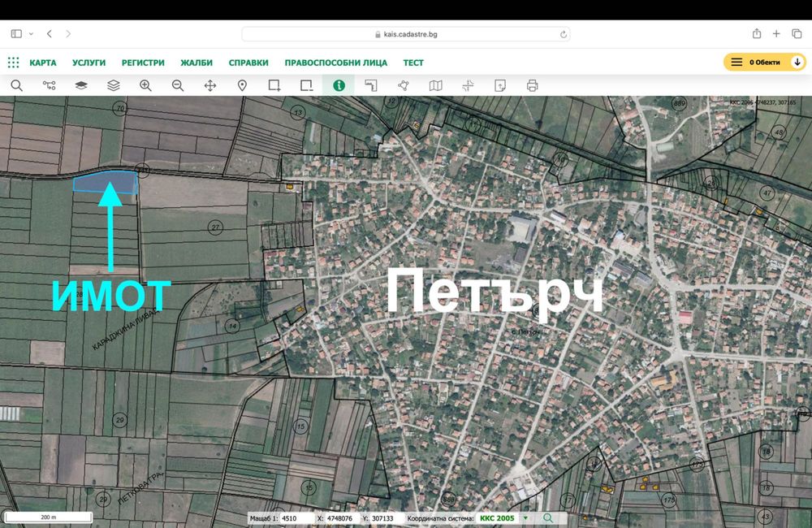Click parcel label 889 on the map

(x=679, y=104)
